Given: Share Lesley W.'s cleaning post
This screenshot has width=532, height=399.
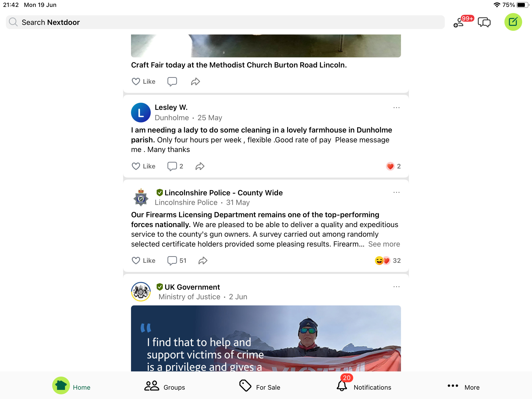Looking at the screenshot, I should pos(200,166).
